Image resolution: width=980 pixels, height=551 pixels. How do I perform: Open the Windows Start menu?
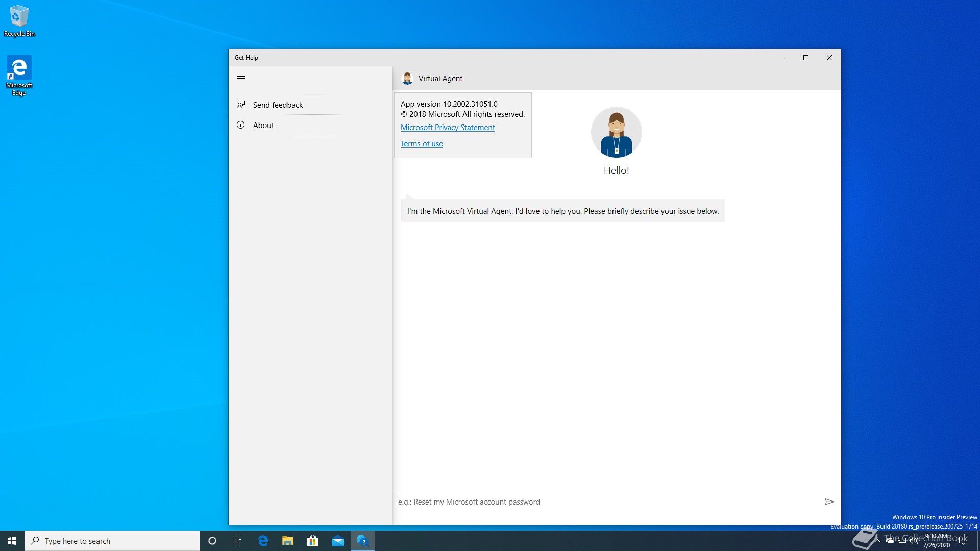pyautogui.click(x=12, y=541)
